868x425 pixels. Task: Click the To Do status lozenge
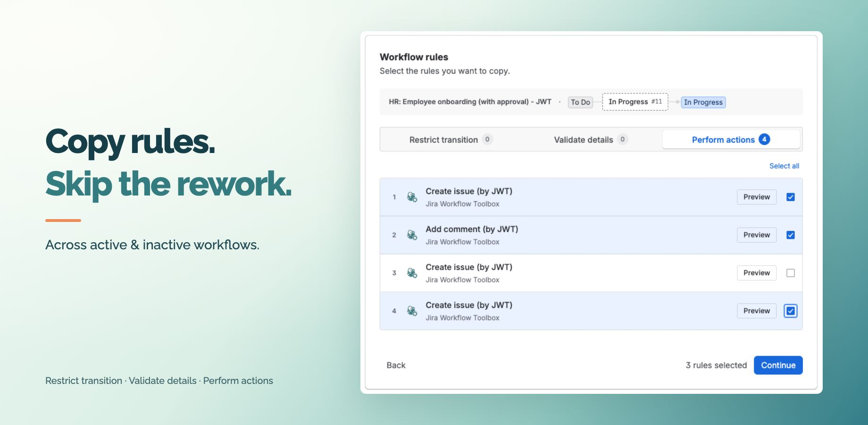coord(580,102)
